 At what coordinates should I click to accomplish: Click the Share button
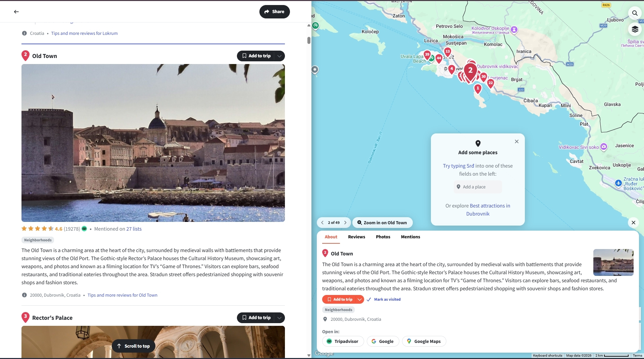(274, 12)
